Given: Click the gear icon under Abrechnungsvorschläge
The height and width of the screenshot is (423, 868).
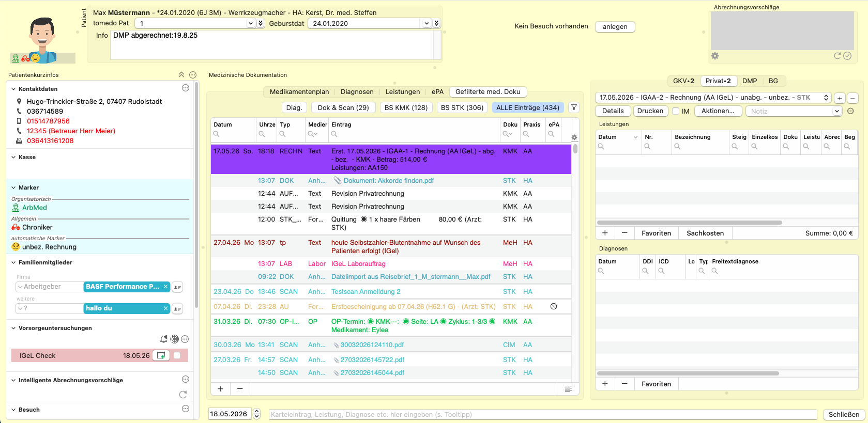Looking at the screenshot, I should 715,56.
